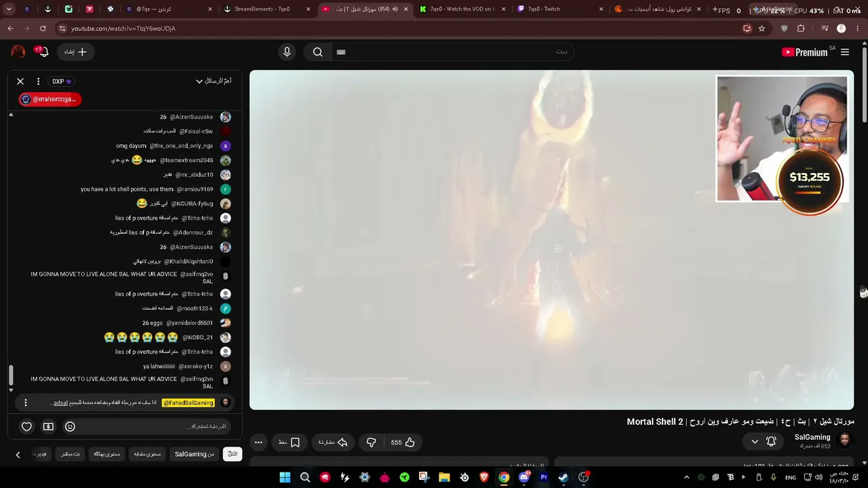Screen dimensions: 868x488
Task: Open pinned message options next to @FahadSalGaming
Action: [x=26, y=403]
